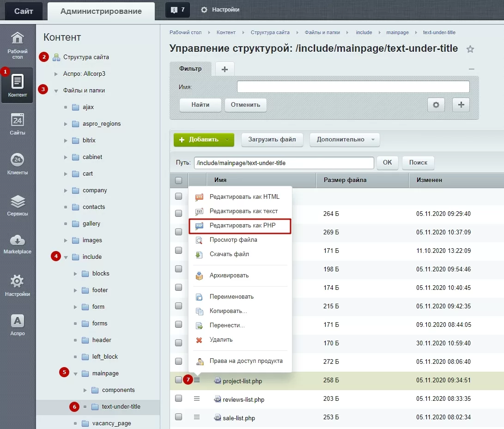Add page to favorites with star icon
Screen dimensions: 504x429
pyautogui.click(x=470, y=49)
